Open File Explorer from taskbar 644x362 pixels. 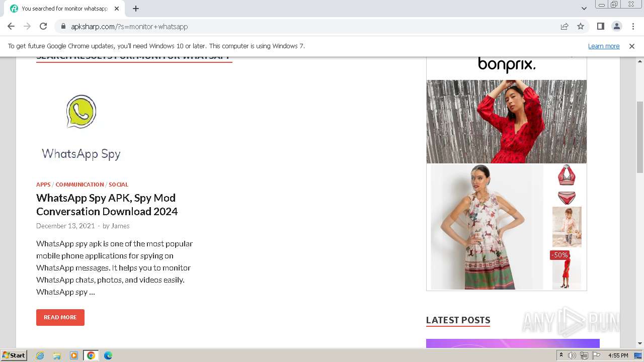point(57,355)
